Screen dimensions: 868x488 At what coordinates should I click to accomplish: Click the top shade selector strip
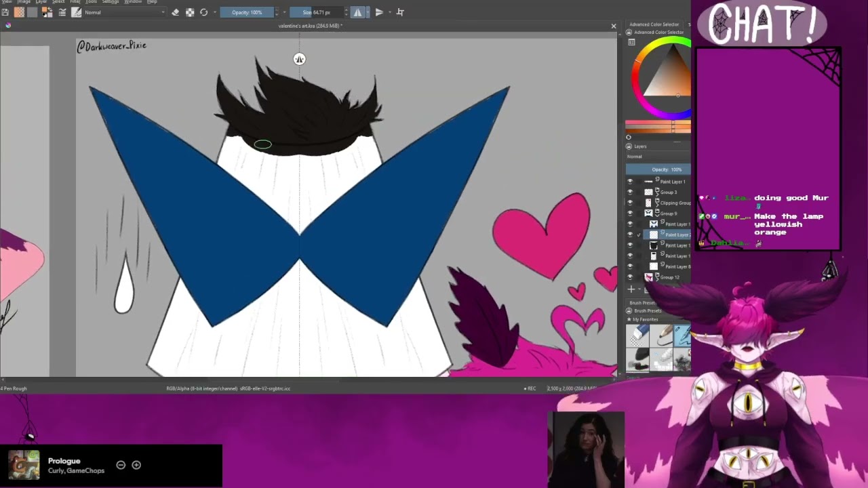click(658, 123)
